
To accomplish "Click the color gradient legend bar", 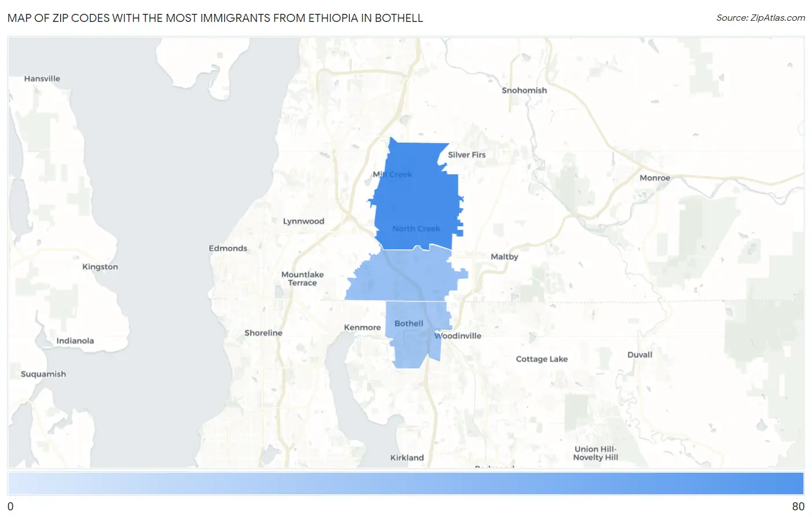I will pos(405,483).
